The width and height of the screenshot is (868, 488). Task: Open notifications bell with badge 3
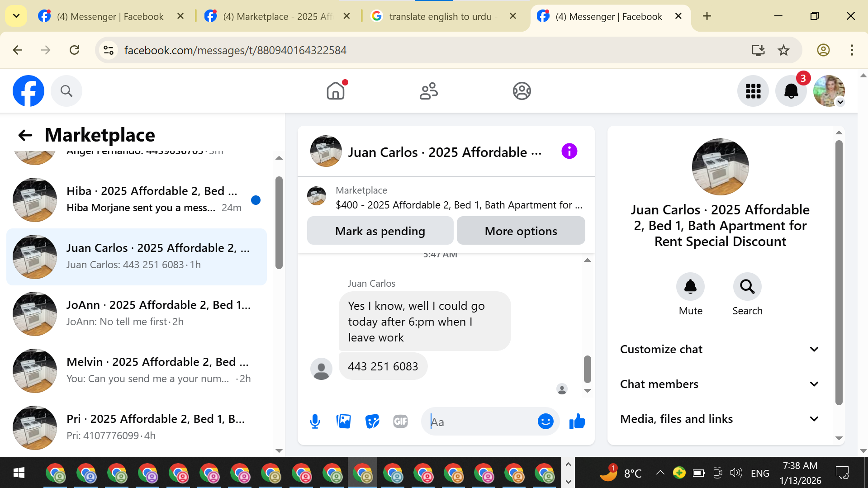tap(791, 91)
